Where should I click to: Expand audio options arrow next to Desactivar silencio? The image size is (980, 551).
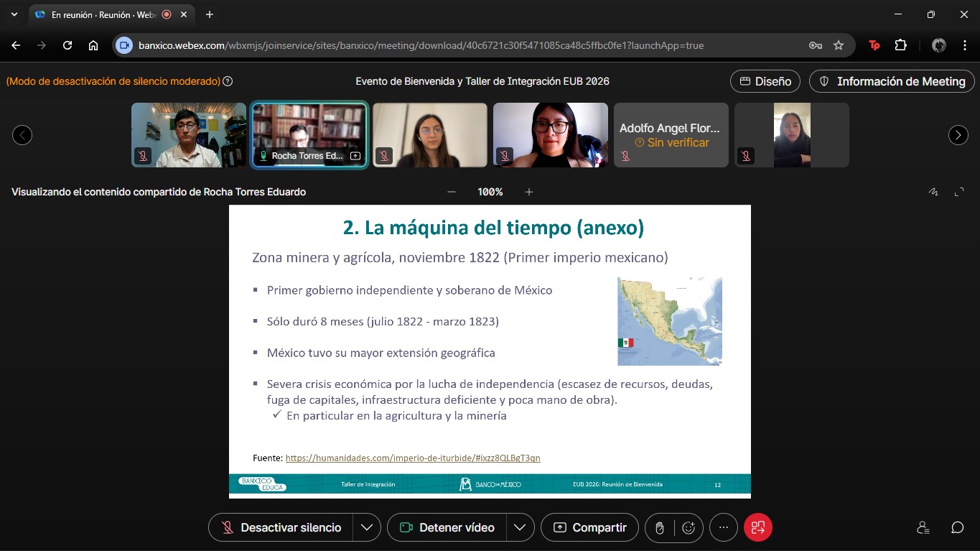point(366,527)
